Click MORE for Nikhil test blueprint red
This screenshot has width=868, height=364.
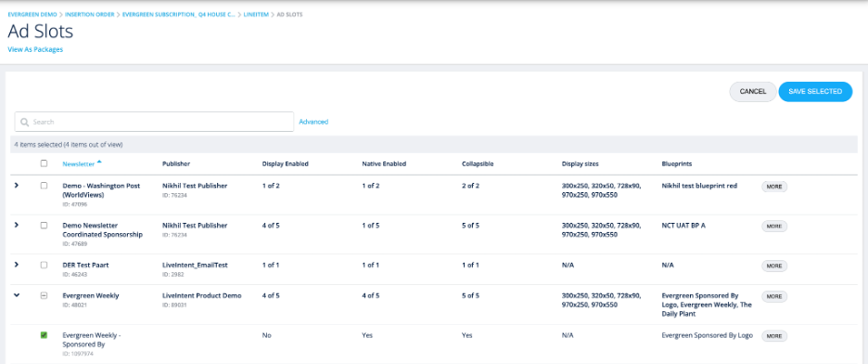774,187
